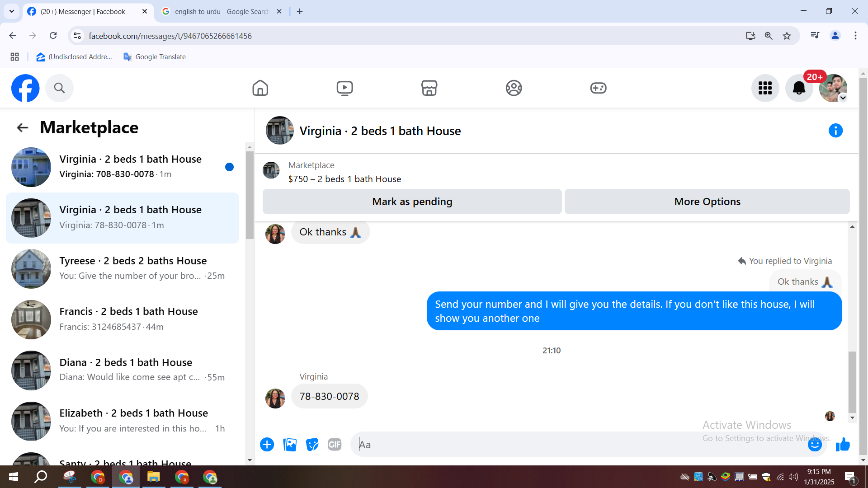Open Diana 2 beds 1 bath conversation
Screen dimensions: 868x488
click(x=123, y=370)
